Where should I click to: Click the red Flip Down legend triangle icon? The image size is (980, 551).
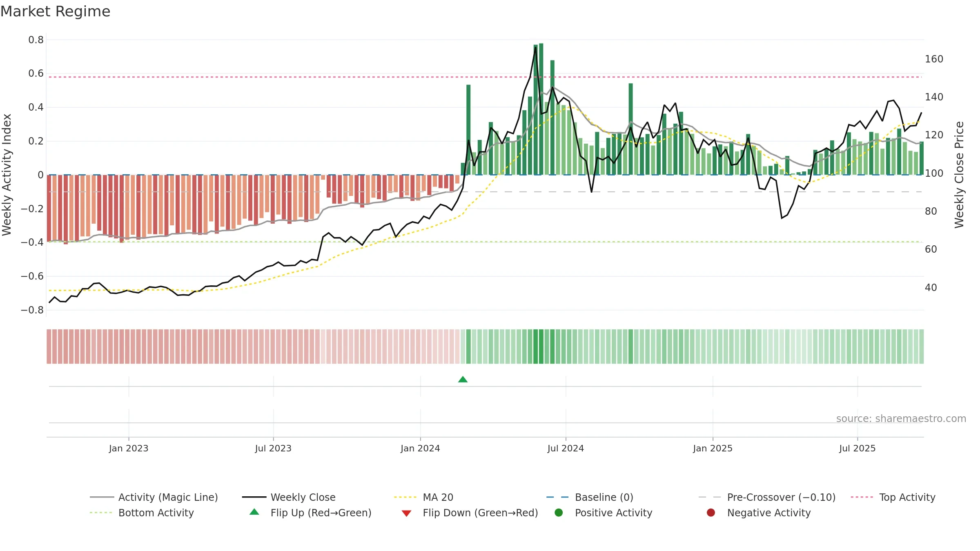(x=406, y=513)
